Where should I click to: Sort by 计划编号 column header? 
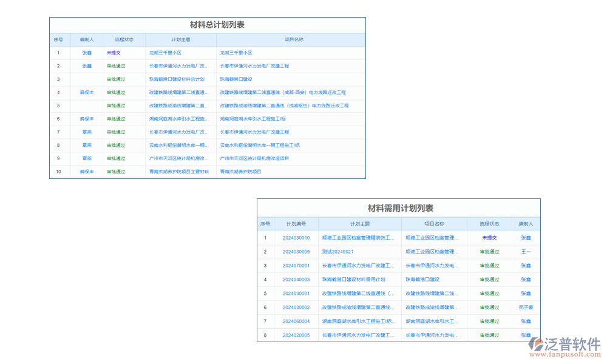click(x=296, y=224)
